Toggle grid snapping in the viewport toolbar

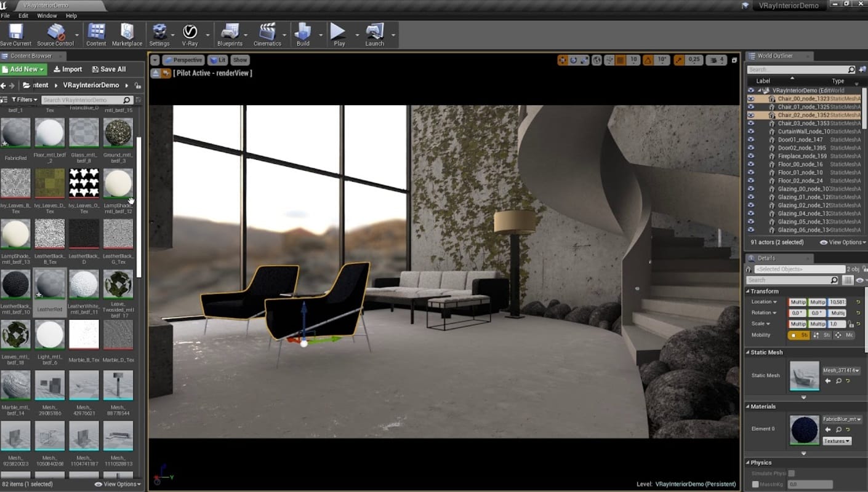620,60
